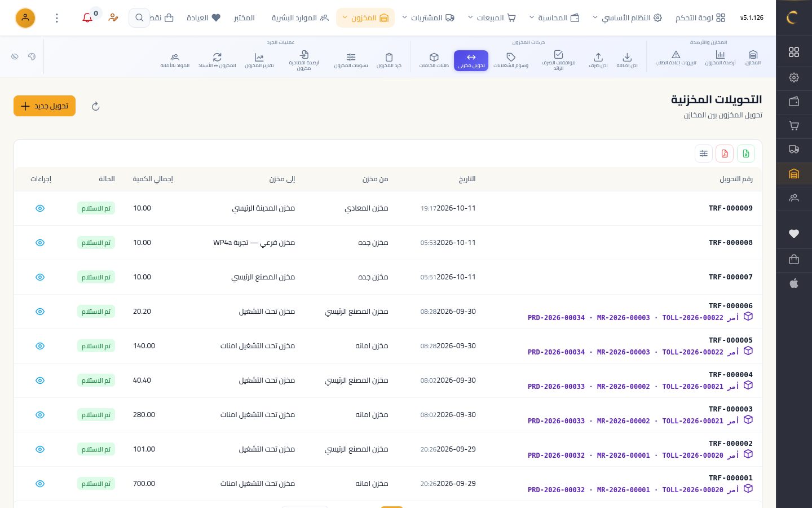Go to لوحة التحكم dashboard
Viewport: 812px width, 508px height.
700,18
